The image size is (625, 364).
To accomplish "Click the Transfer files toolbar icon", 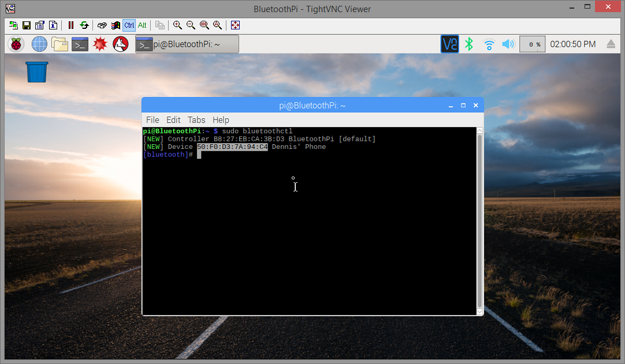I will (160, 25).
